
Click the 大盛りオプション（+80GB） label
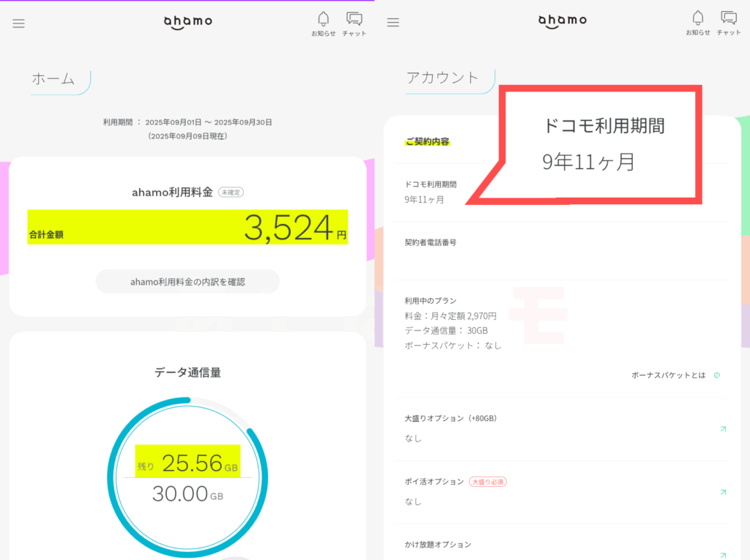(450, 419)
